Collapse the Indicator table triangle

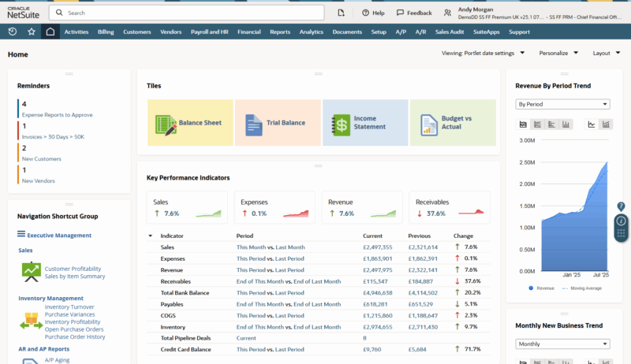point(151,236)
